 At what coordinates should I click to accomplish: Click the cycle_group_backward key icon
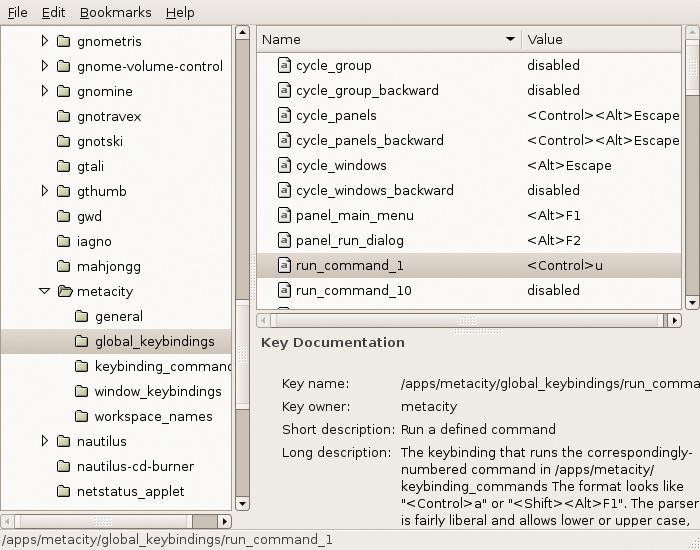point(284,90)
